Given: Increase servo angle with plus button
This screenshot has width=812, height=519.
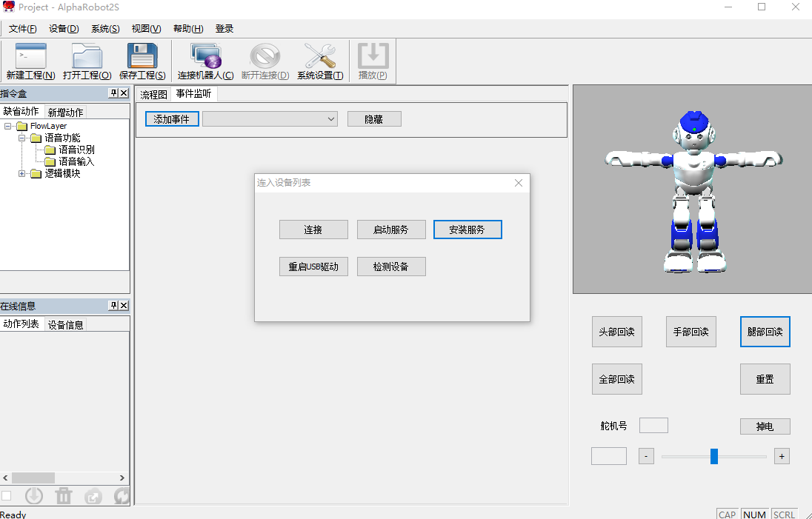Looking at the screenshot, I should (782, 456).
